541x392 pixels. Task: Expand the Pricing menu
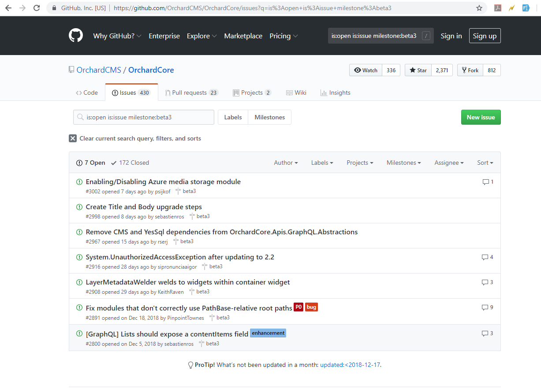tap(284, 36)
